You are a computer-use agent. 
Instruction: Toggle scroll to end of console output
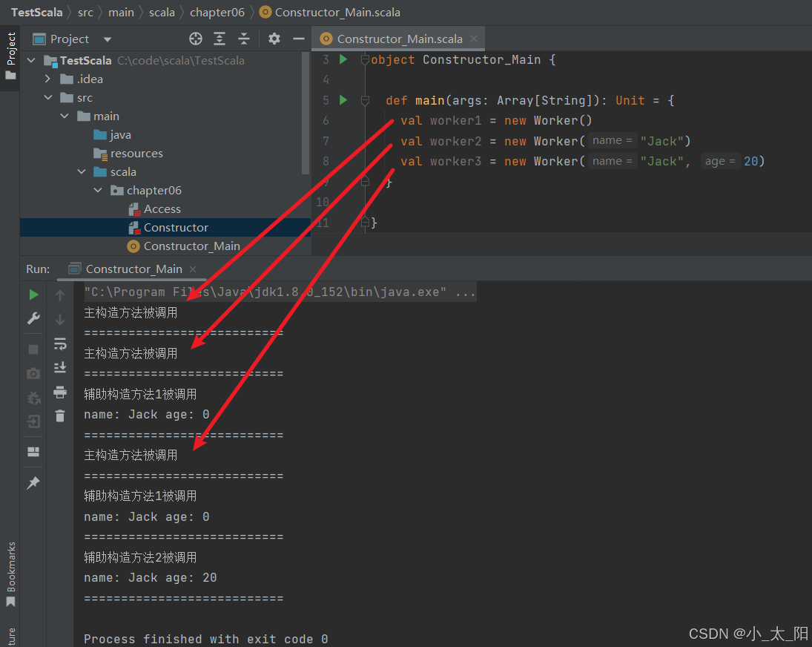(60, 368)
